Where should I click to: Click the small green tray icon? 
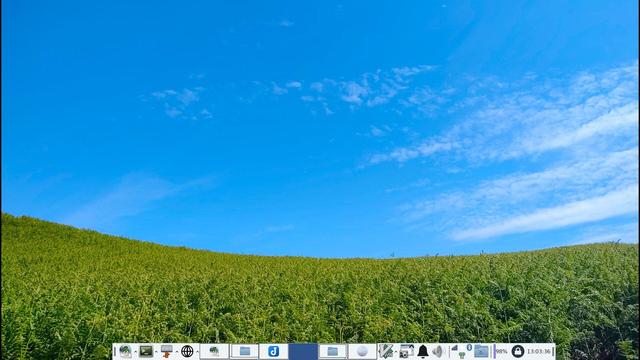coord(462,355)
